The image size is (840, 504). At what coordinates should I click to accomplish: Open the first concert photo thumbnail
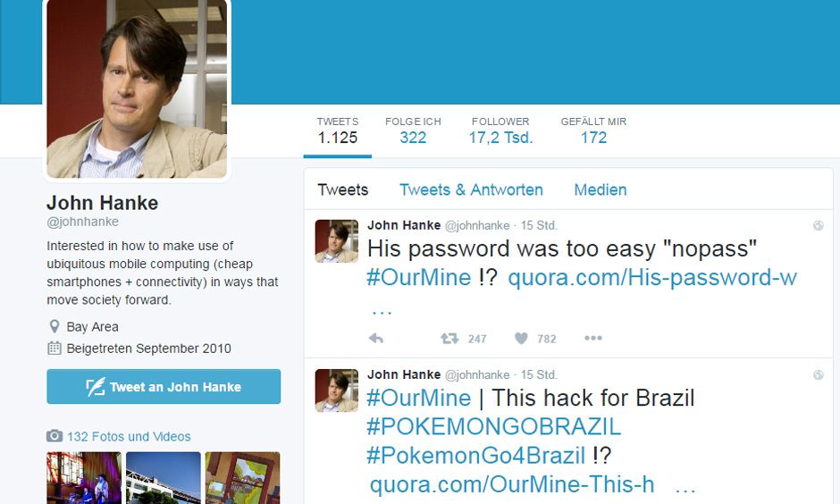coord(84,478)
